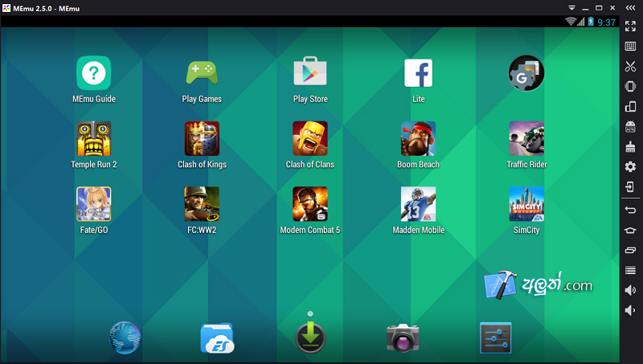643x364 pixels.
Task: Launch Traffic Rider
Action: click(526, 138)
